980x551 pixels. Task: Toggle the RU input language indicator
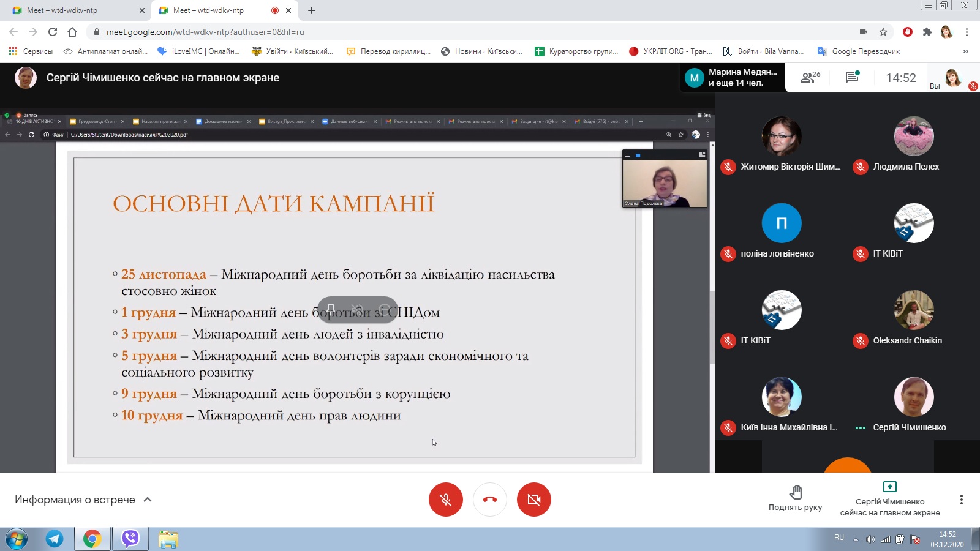tap(839, 538)
